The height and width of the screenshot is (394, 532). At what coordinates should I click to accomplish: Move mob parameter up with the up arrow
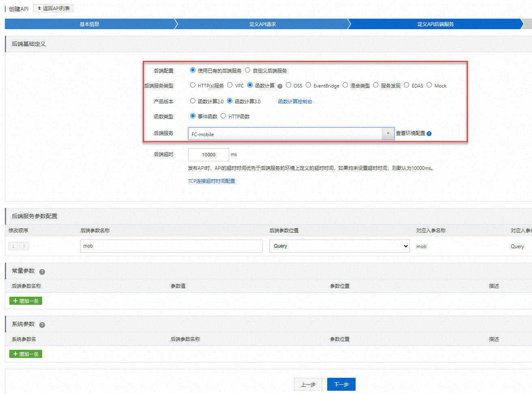pyautogui.click(x=24, y=246)
